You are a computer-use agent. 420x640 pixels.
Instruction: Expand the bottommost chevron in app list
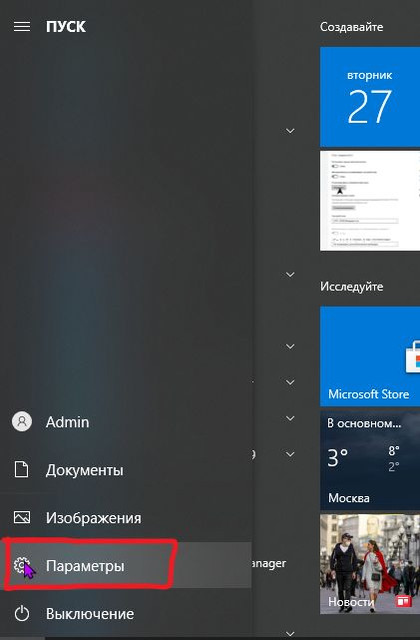pos(290,634)
